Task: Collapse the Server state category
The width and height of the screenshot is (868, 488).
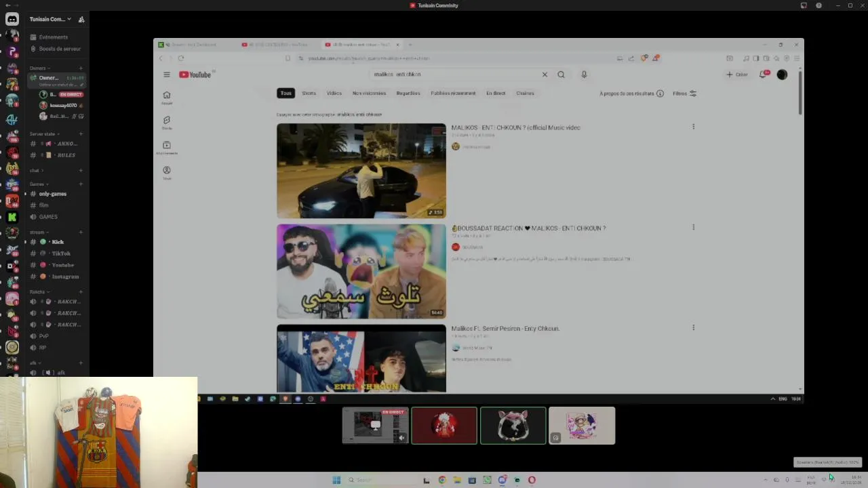Action: click(x=44, y=134)
